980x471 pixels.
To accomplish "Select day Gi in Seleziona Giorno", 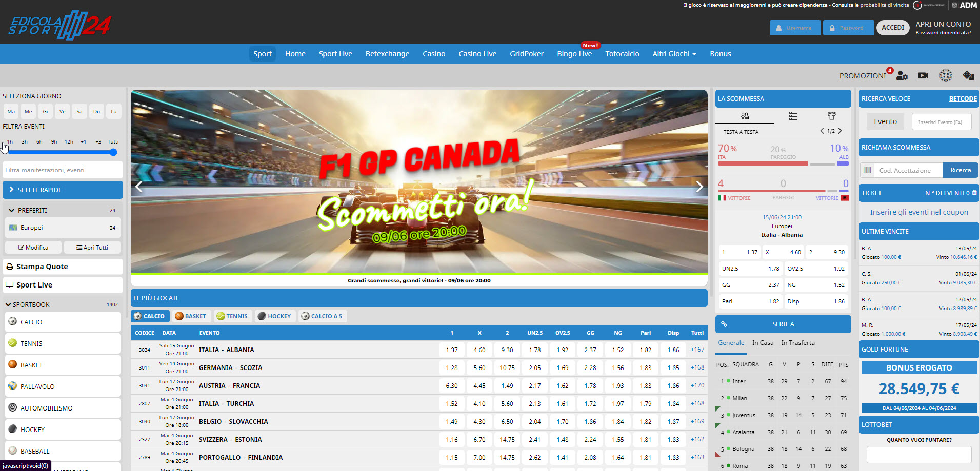I will (45, 111).
